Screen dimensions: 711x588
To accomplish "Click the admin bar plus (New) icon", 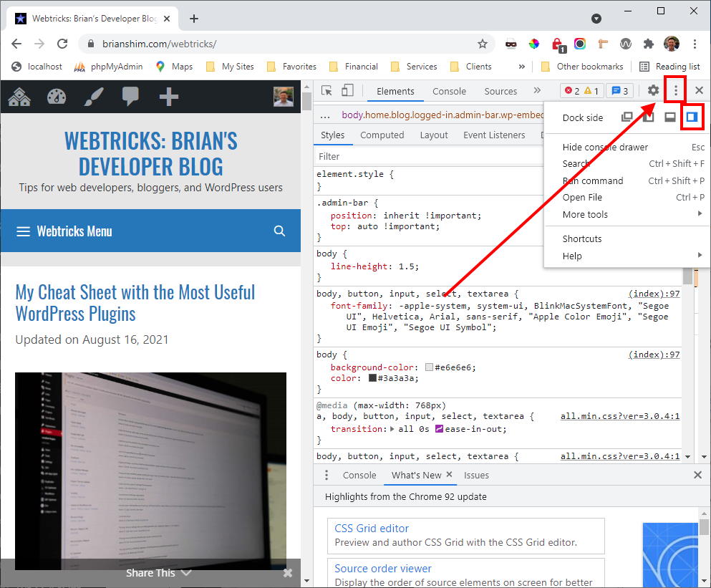I will [168, 97].
